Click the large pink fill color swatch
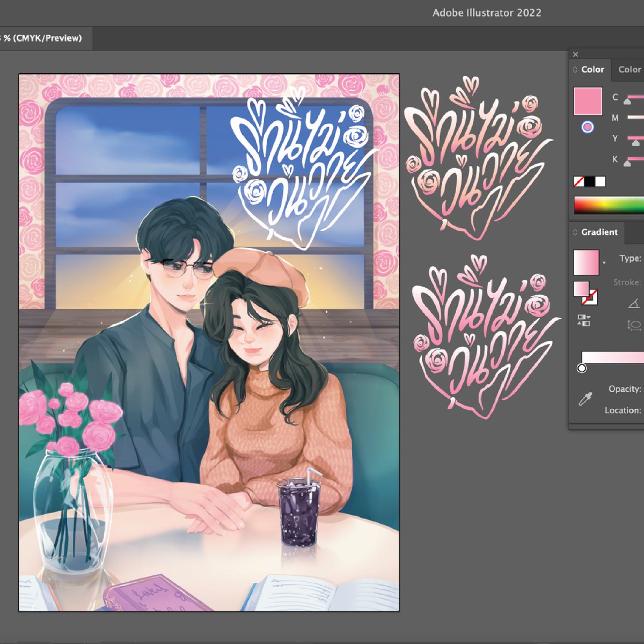This screenshot has height=644, width=644. click(x=588, y=101)
